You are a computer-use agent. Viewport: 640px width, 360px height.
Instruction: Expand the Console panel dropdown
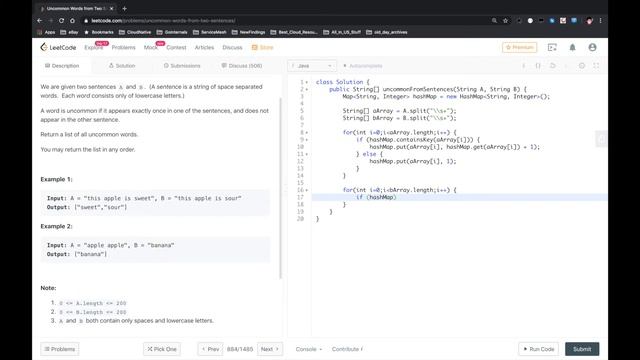coord(309,349)
